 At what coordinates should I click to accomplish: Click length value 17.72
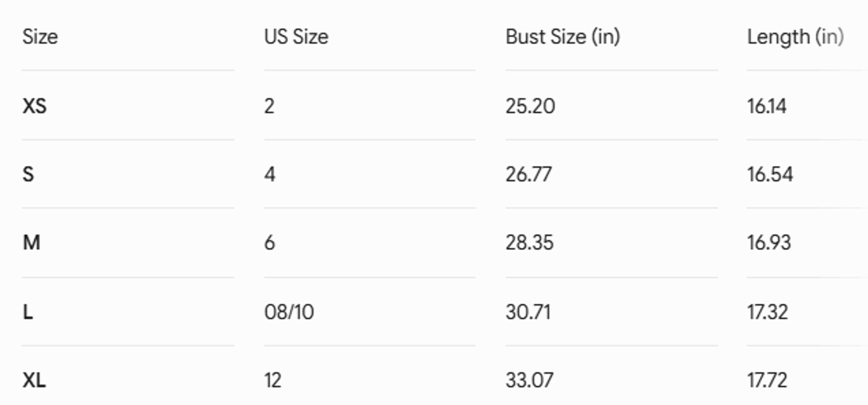[x=767, y=380]
